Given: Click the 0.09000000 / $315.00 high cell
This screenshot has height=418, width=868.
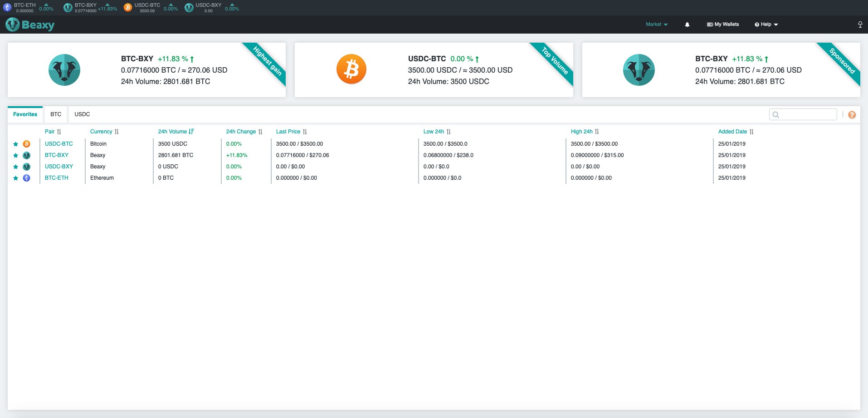Looking at the screenshot, I should (597, 155).
